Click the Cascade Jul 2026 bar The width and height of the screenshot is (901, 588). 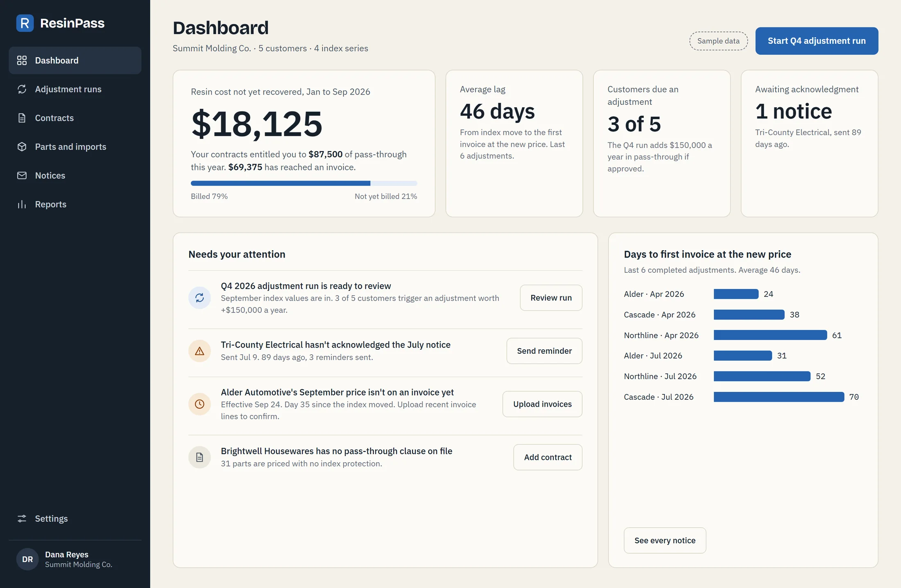tap(779, 397)
